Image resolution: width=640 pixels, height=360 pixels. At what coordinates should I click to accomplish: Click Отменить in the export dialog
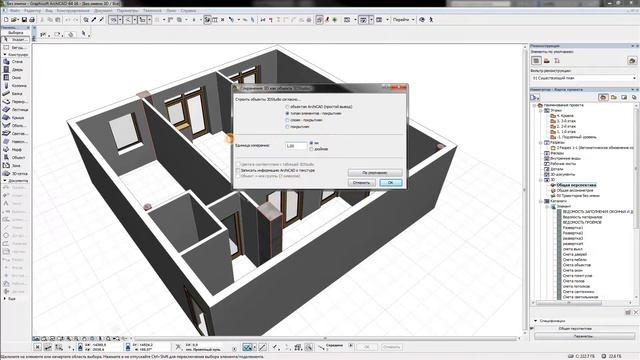coord(362,182)
